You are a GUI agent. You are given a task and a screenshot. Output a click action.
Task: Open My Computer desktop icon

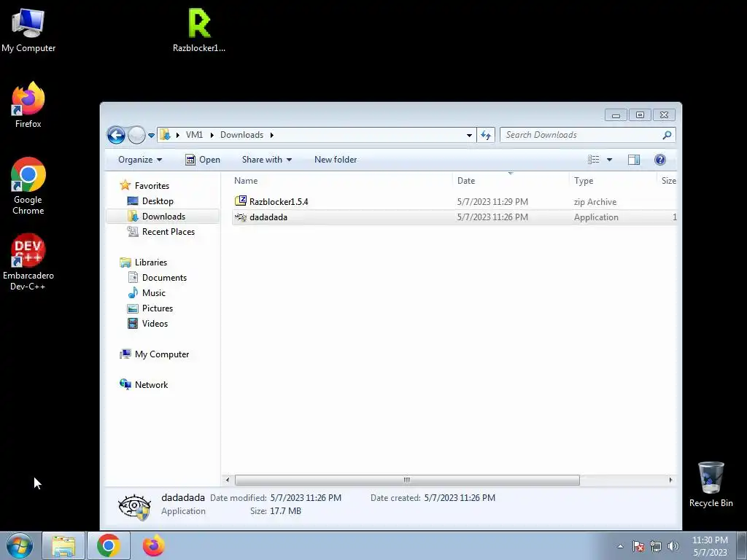28,31
